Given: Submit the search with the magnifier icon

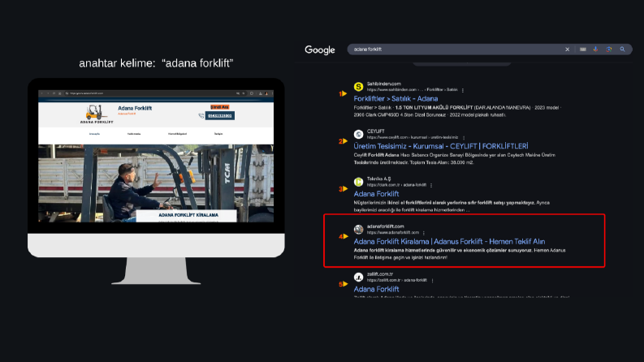Looking at the screenshot, I should pos(623,50).
